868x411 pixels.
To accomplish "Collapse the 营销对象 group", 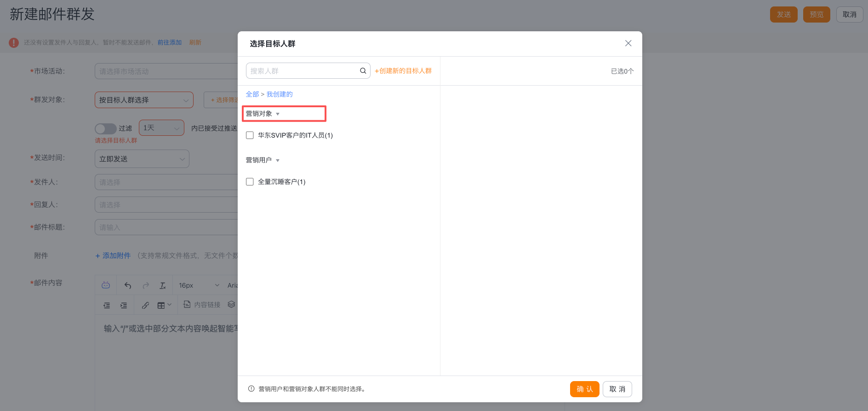I will pyautogui.click(x=277, y=114).
